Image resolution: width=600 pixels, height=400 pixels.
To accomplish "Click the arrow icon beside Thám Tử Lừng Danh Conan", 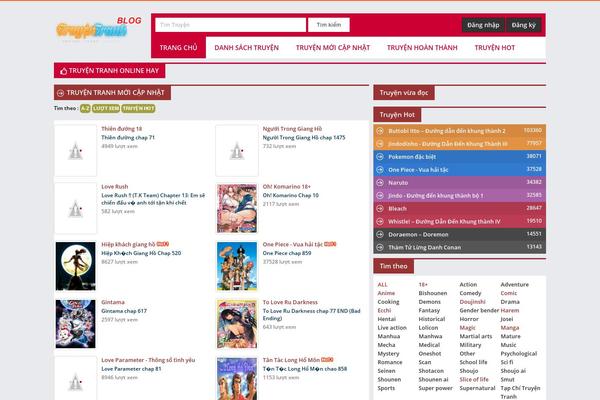I will (380, 247).
